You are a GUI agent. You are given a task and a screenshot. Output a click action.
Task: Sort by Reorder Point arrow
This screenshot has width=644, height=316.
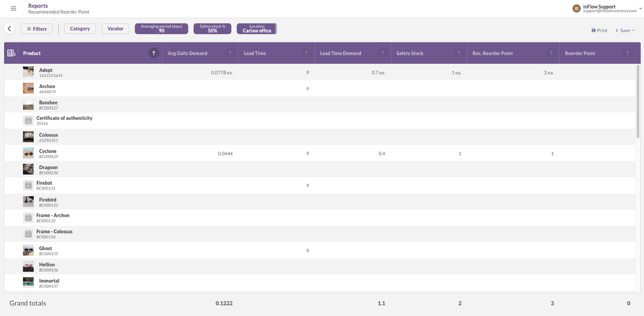click(x=627, y=53)
